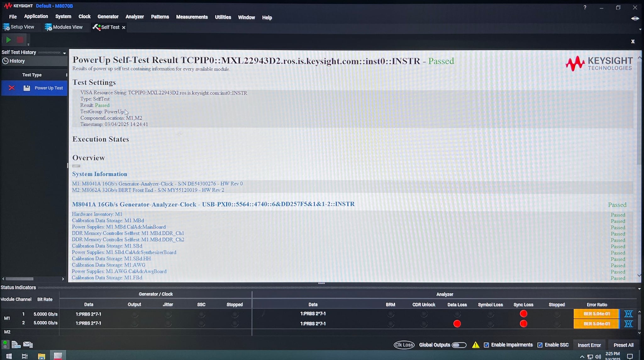
Task: Open the Analyzer menu
Action: [135, 17]
